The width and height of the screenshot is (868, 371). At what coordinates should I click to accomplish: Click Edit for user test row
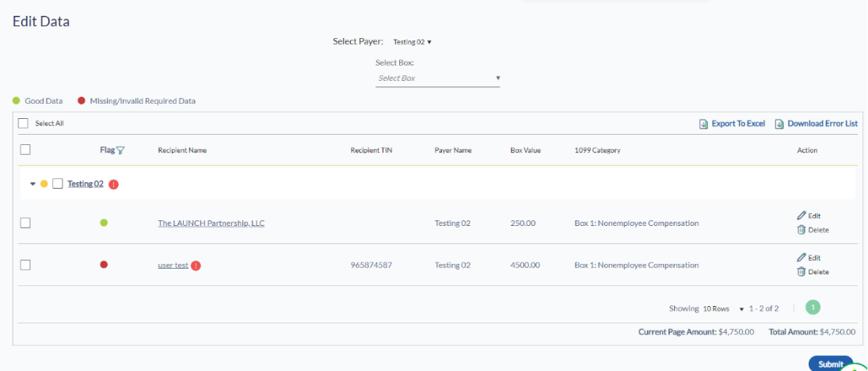pos(814,258)
